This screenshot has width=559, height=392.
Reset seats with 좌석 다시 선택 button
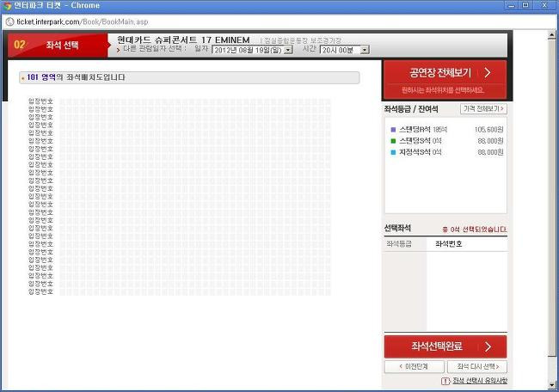[477, 366]
